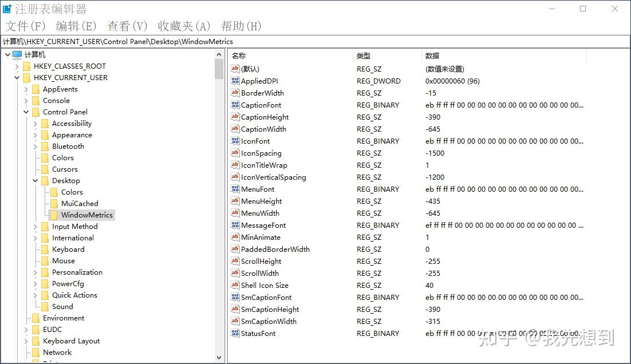The width and height of the screenshot is (631, 364).
Task: Click the MessageFont binary icon
Action: [235, 225]
